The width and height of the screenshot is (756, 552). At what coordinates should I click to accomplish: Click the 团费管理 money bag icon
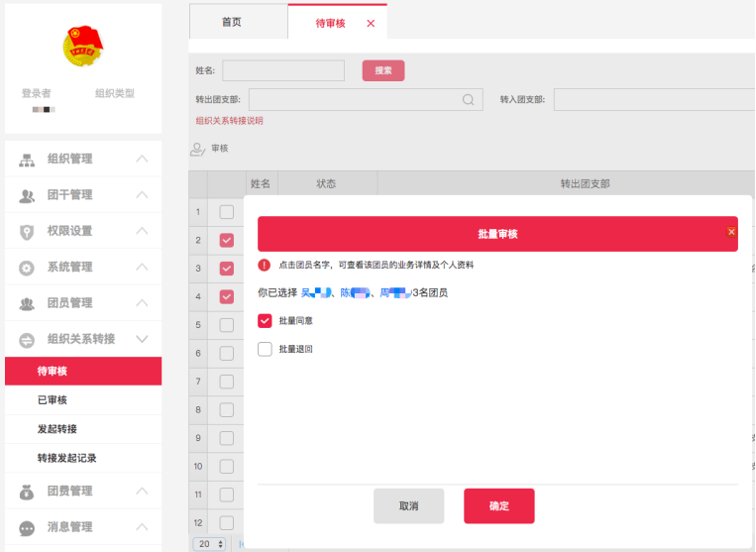27,492
